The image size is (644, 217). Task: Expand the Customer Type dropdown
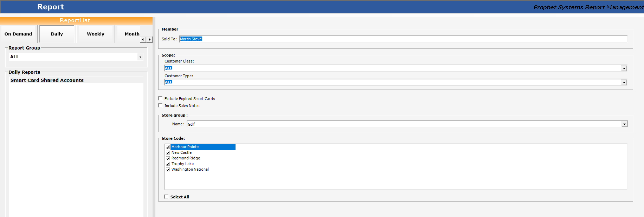624,83
